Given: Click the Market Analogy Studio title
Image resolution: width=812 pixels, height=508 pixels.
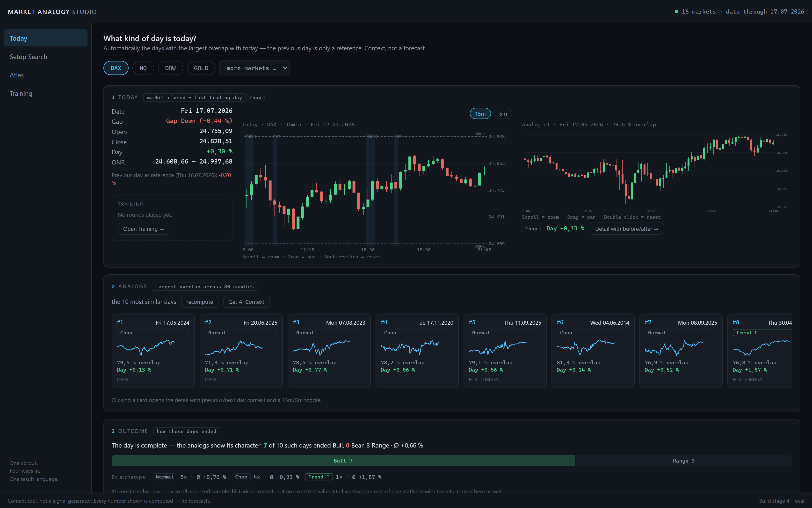Looking at the screenshot, I should coord(52,12).
